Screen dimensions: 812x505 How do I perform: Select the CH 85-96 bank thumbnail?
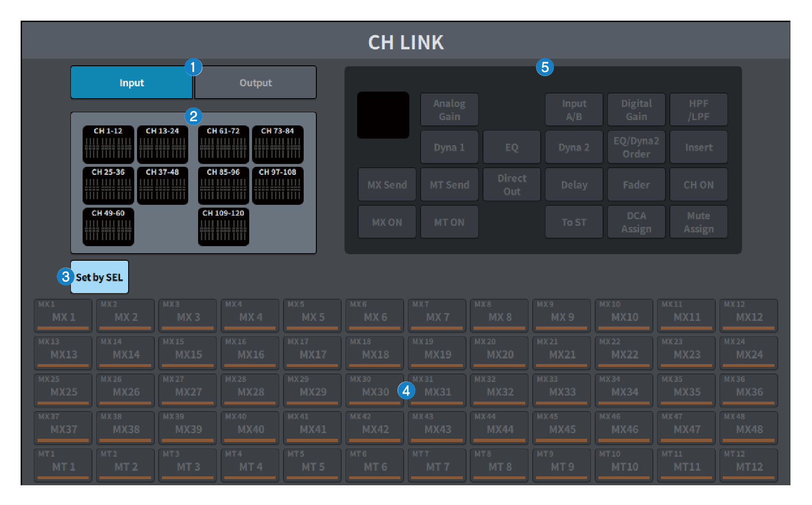tap(223, 186)
